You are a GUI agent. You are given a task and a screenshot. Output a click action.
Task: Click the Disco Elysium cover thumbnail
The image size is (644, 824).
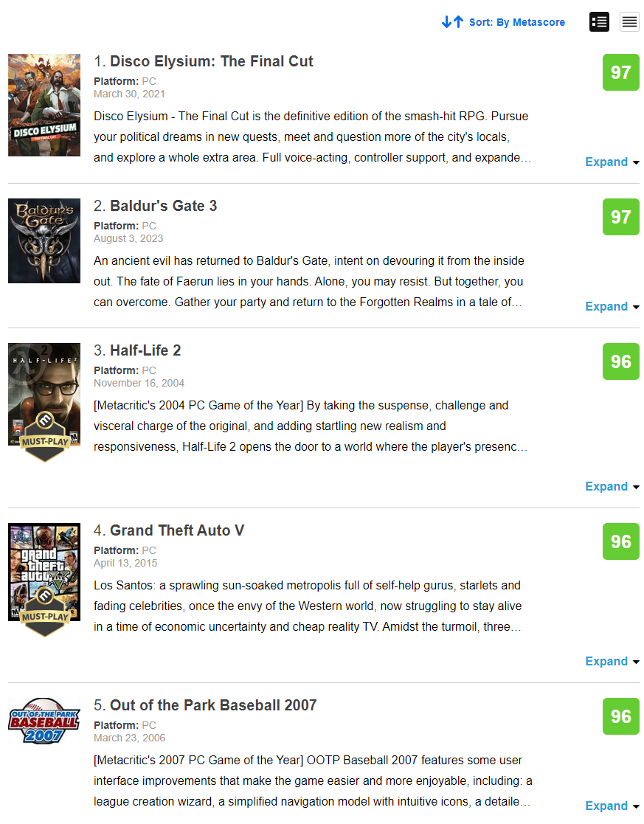pos(44,105)
